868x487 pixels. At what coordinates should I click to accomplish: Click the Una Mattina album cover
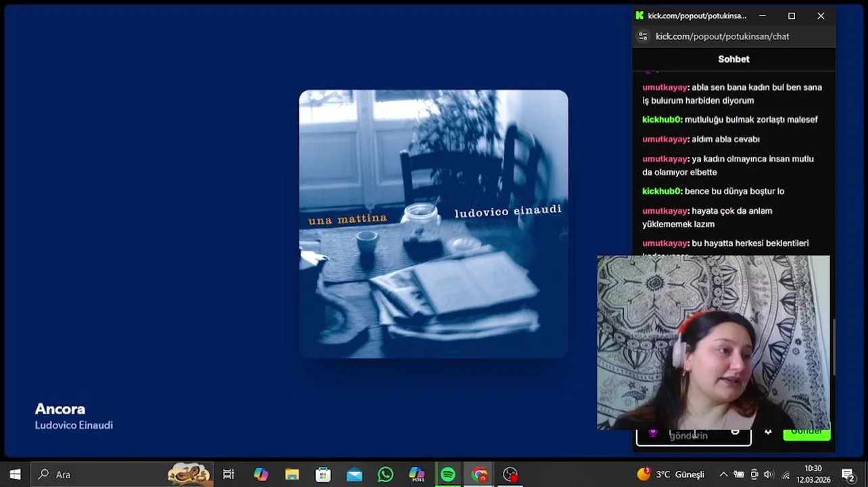pyautogui.click(x=433, y=224)
